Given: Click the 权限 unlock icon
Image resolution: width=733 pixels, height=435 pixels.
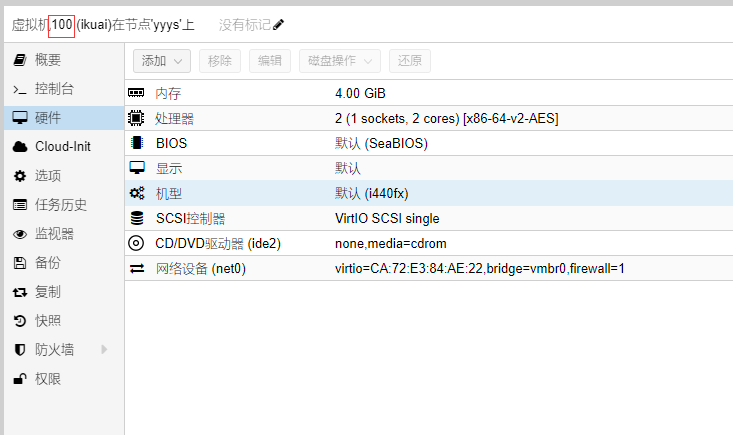Looking at the screenshot, I should point(19,379).
